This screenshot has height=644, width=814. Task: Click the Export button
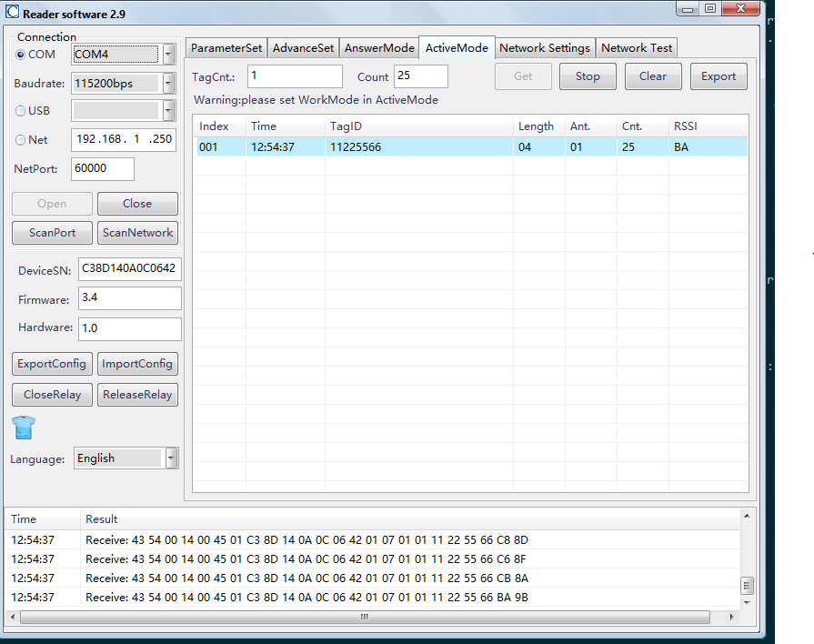[x=718, y=76]
